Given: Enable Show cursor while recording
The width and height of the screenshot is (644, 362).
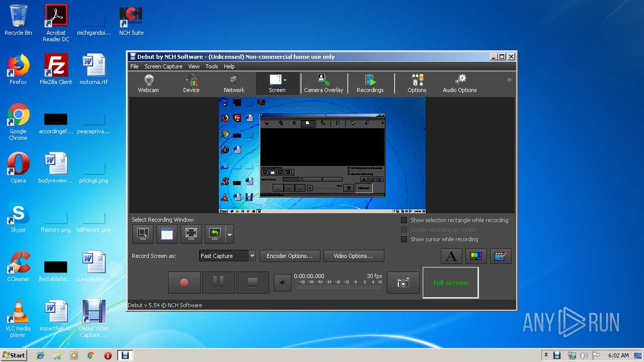Looking at the screenshot, I should click(439, 239).
